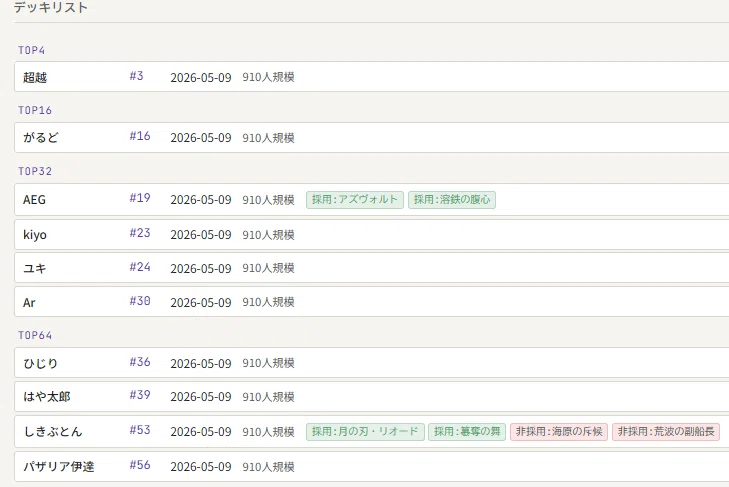Click rank #3 in 超越 row
This screenshot has height=487, width=729.
136,76
